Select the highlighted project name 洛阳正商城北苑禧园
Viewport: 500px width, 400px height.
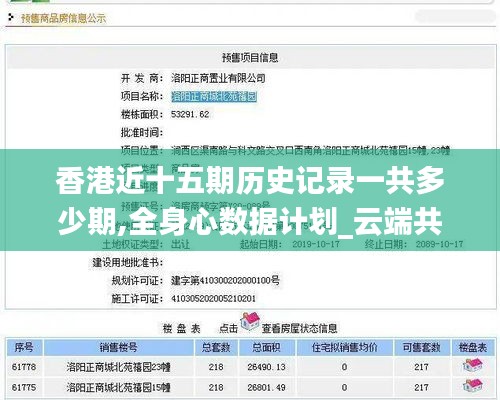pos(214,97)
